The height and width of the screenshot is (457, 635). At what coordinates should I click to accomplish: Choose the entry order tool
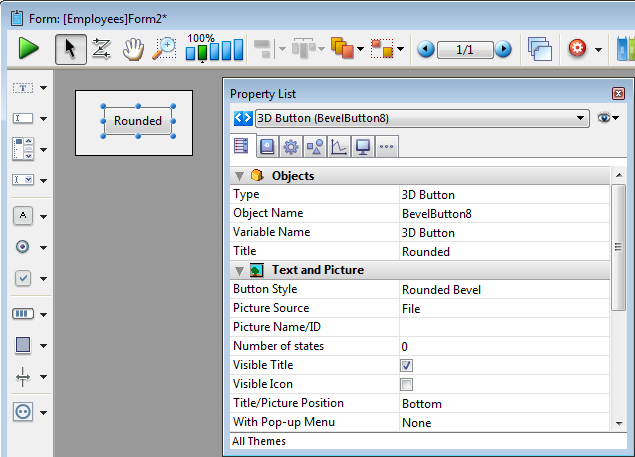click(101, 48)
